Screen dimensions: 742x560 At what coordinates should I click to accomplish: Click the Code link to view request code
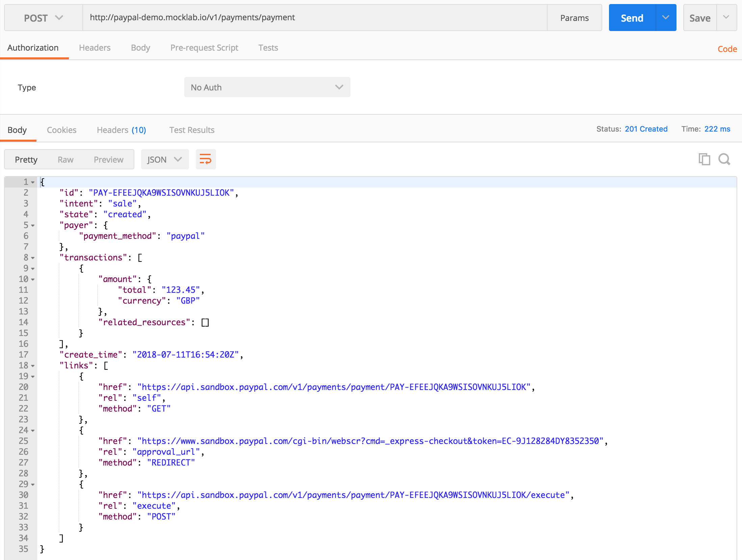point(727,49)
